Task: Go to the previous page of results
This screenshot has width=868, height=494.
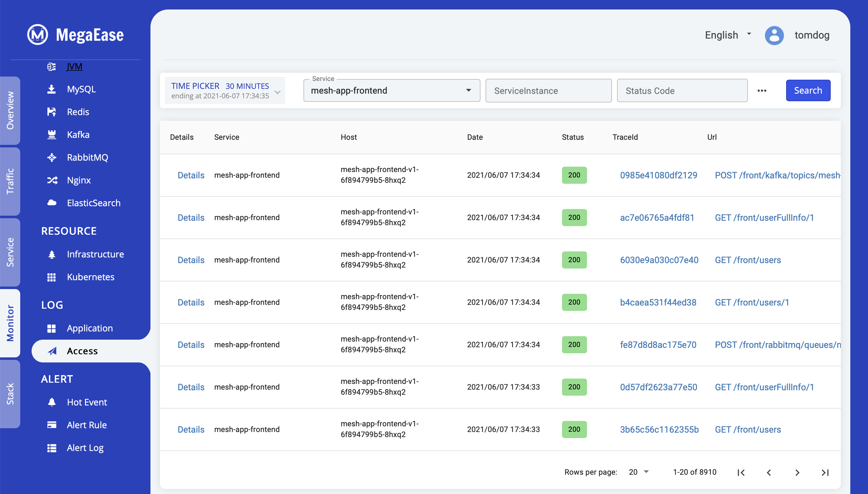Action: pos(769,472)
